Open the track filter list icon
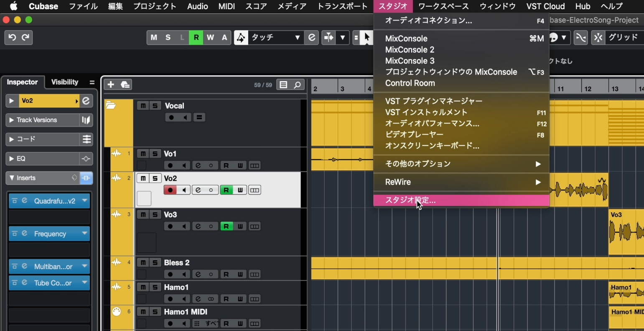The width and height of the screenshot is (644, 331). [284, 85]
